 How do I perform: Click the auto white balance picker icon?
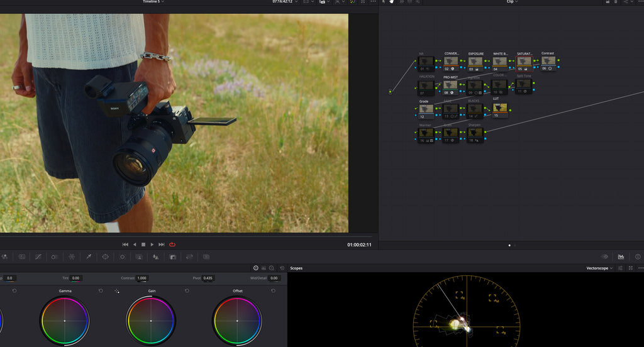point(117,291)
